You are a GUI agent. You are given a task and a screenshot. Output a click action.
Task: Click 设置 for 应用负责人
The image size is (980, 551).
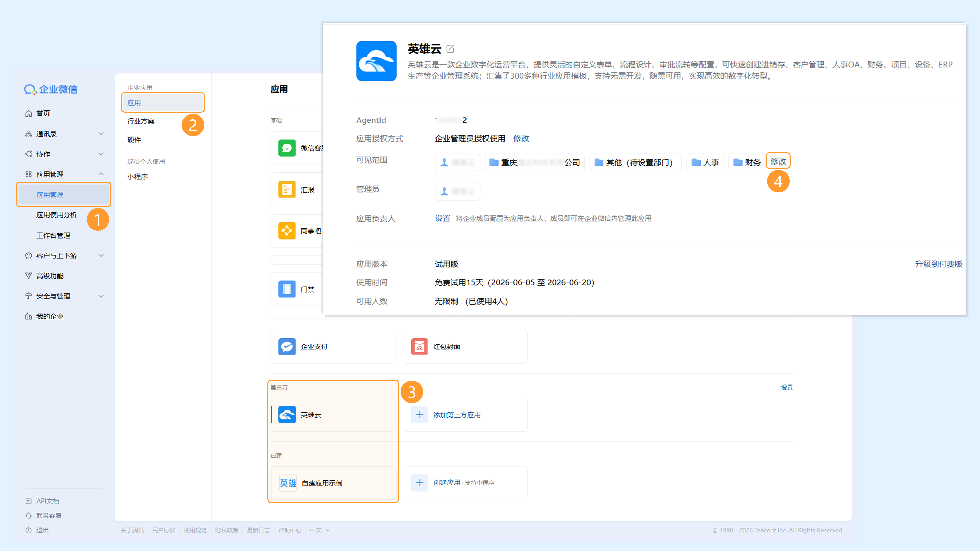tap(443, 218)
